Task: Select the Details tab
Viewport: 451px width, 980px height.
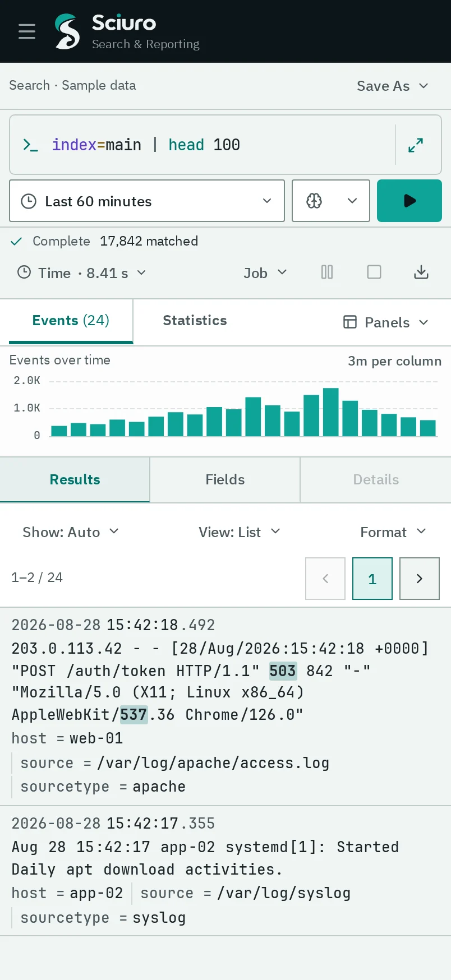Action: click(x=376, y=480)
